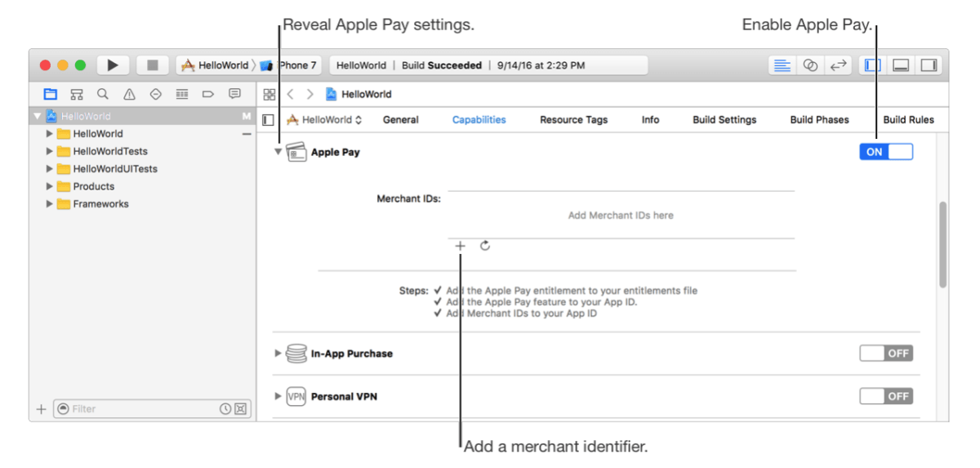The image size is (980, 468).
Task: Add a new file with navigator plus button
Action: point(41,409)
